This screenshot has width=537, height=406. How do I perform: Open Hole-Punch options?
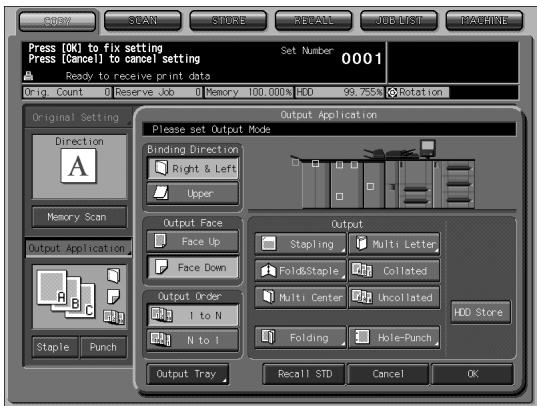click(x=394, y=338)
